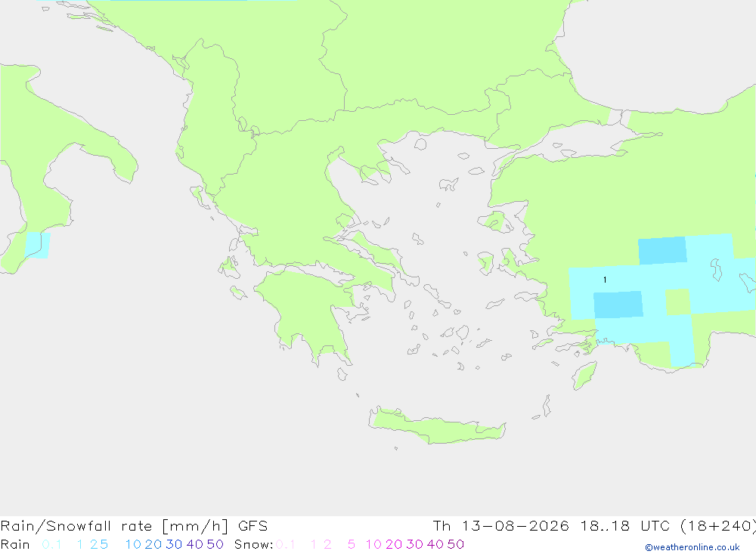Click the snow legend value 5
This screenshot has height=554, width=756.
click(x=352, y=544)
